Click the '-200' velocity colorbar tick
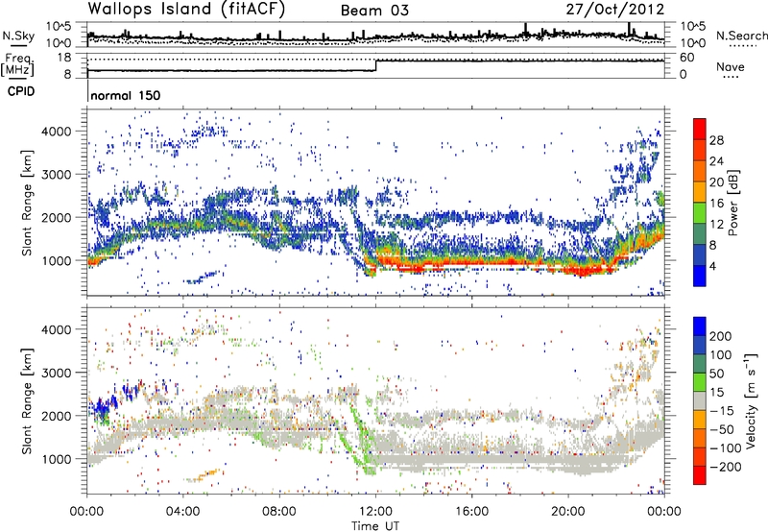 point(726,467)
